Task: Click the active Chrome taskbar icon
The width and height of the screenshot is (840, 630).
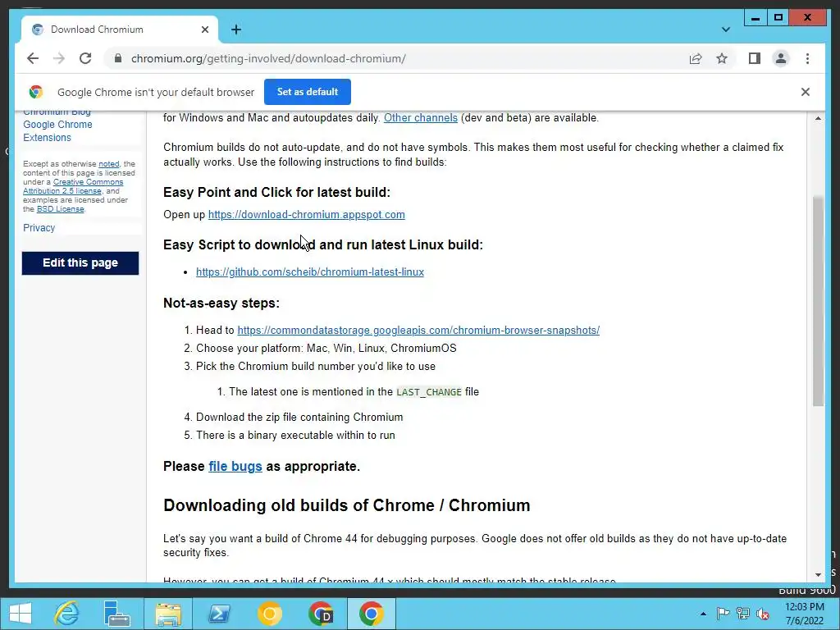Action: [372, 614]
